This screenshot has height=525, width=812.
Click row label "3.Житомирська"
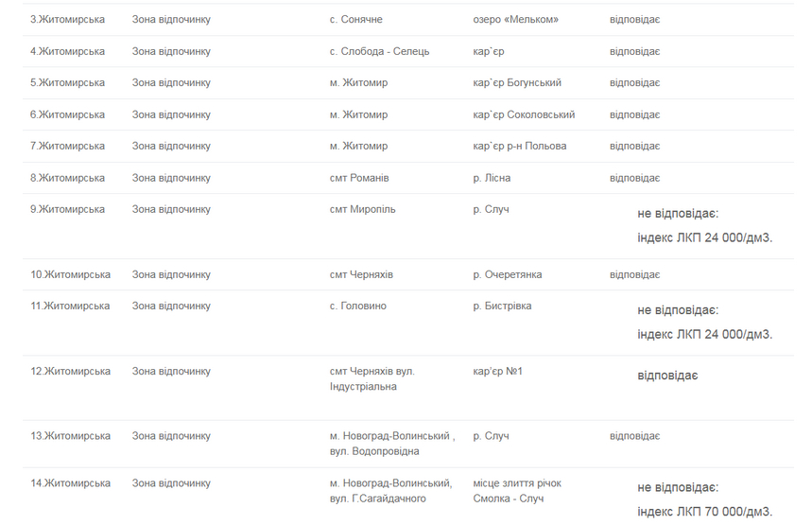(67, 20)
